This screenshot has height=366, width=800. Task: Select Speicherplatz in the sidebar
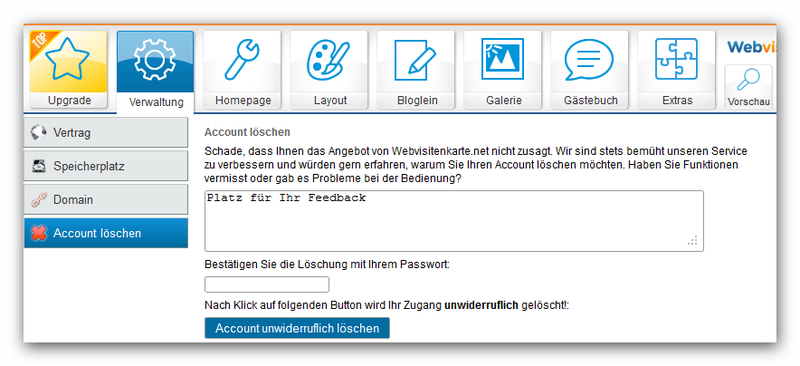(106, 166)
